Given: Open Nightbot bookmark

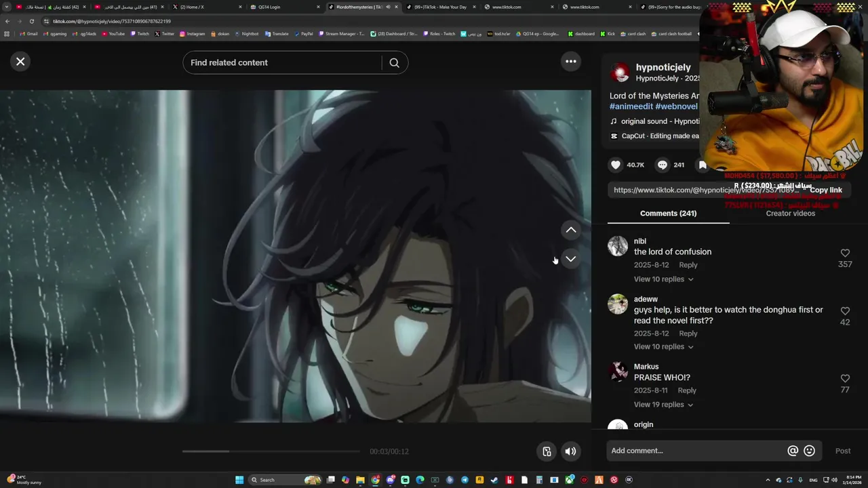Looking at the screenshot, I should (246, 34).
